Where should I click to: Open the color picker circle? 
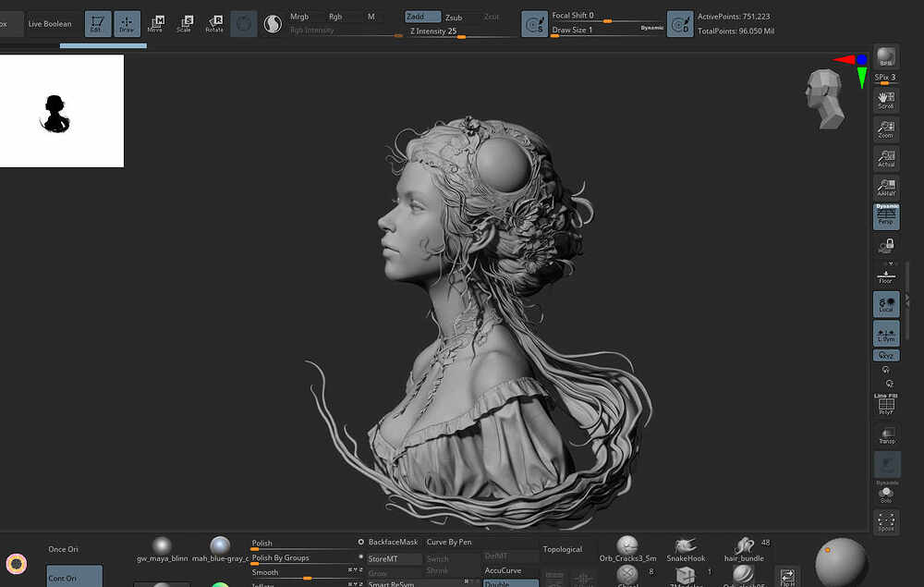pyautogui.click(x=17, y=565)
